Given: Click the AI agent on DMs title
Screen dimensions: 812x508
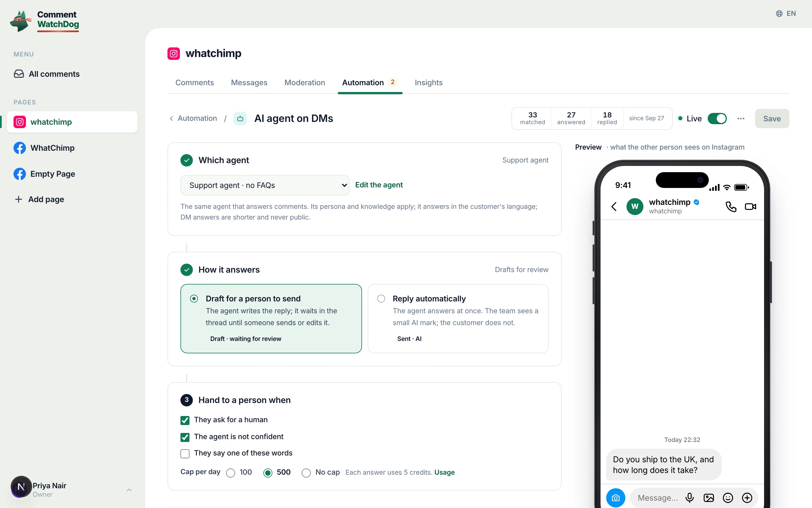Looking at the screenshot, I should tap(294, 118).
